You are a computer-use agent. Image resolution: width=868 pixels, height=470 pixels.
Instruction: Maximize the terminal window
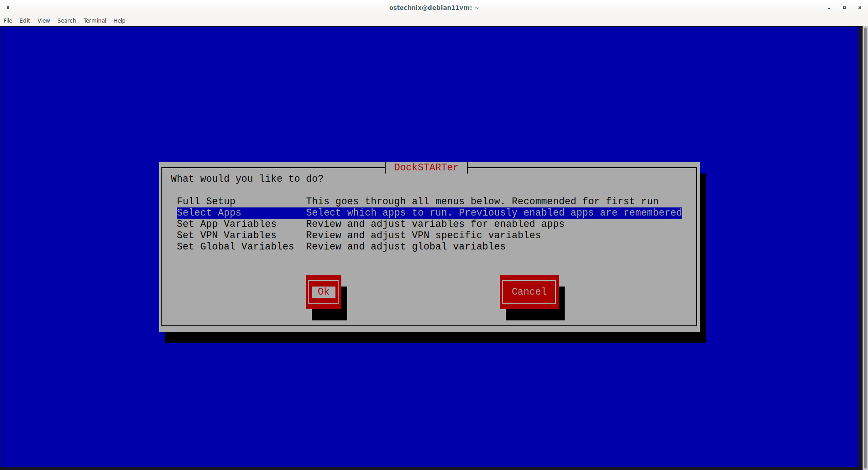coord(844,8)
